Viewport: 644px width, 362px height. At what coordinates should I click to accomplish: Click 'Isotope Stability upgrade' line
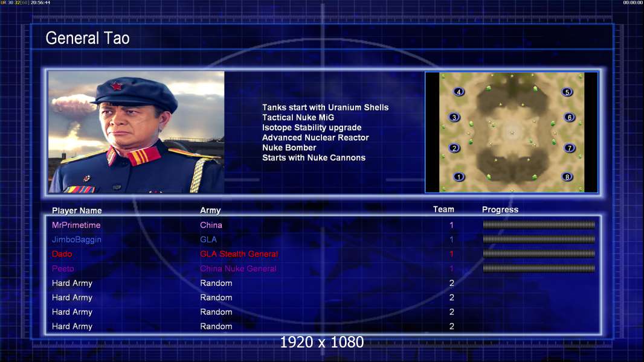(312, 127)
